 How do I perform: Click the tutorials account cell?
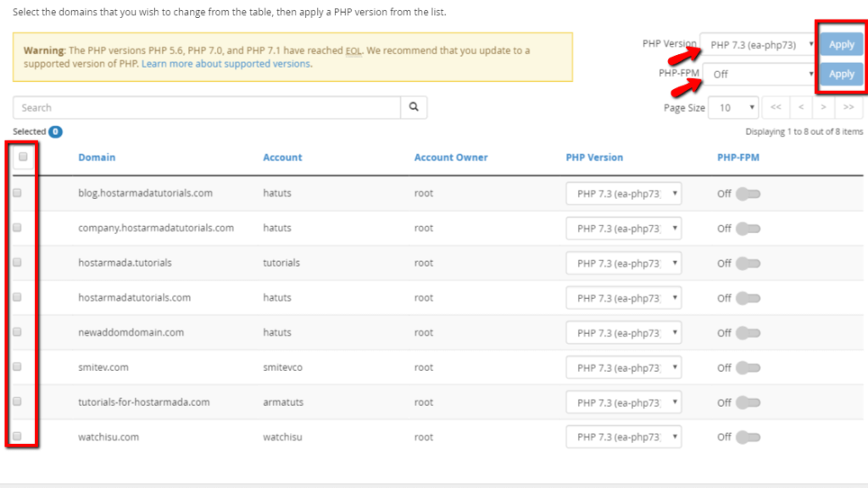(x=281, y=263)
